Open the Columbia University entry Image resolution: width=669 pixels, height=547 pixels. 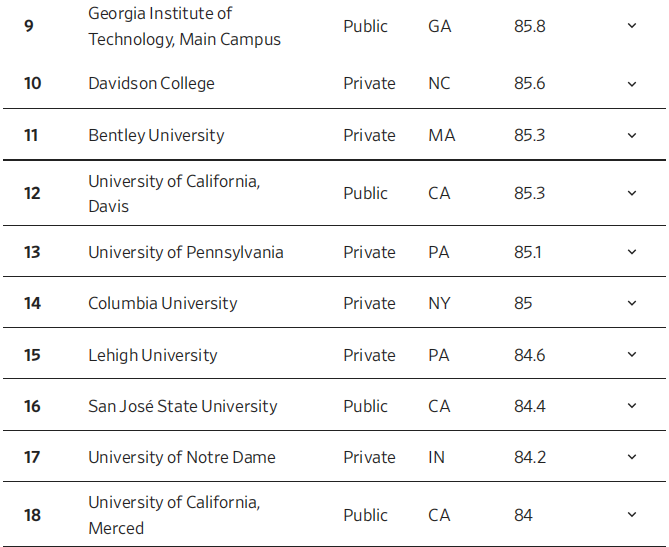point(163,303)
